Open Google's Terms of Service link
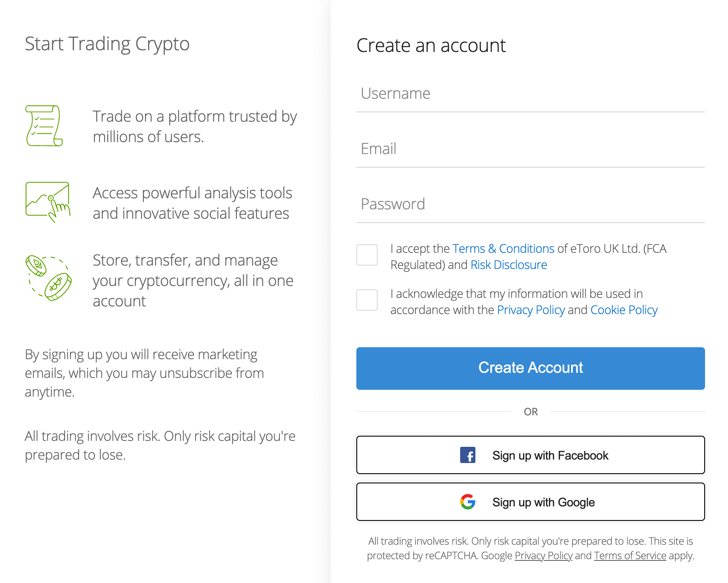 [630, 556]
